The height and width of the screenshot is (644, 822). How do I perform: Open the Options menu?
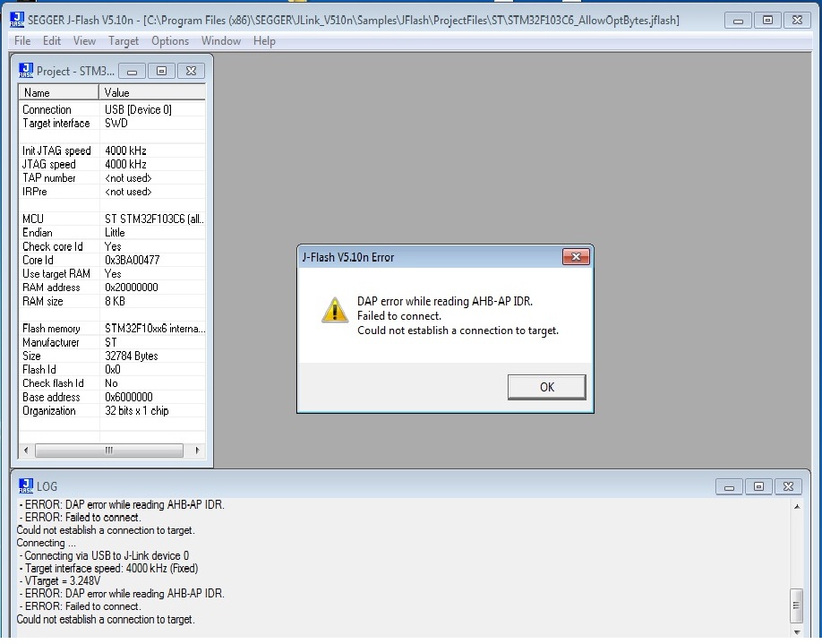[x=170, y=41]
